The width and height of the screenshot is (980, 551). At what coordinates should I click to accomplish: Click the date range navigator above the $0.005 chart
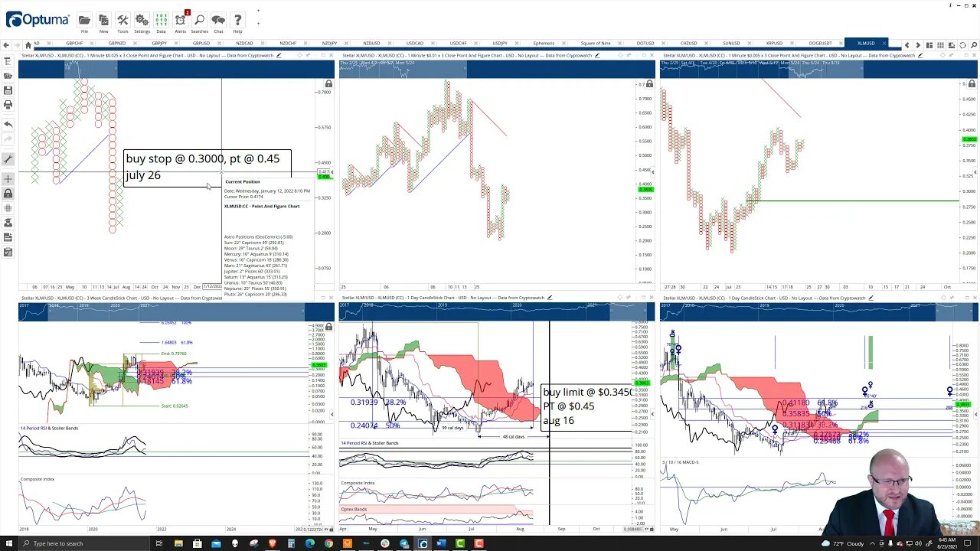[818, 70]
